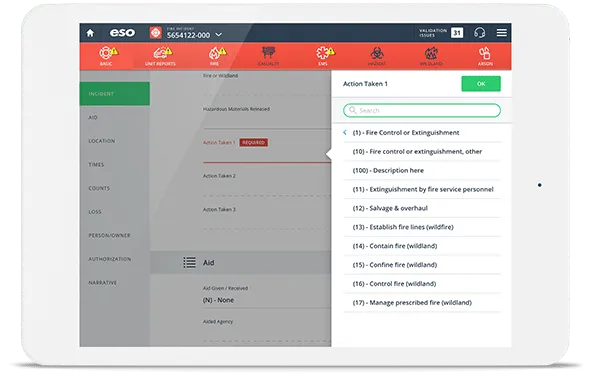Choose (10) - Fire control or extinguishment, other
Screen dimensions: 602x376
pyautogui.click(x=422, y=152)
